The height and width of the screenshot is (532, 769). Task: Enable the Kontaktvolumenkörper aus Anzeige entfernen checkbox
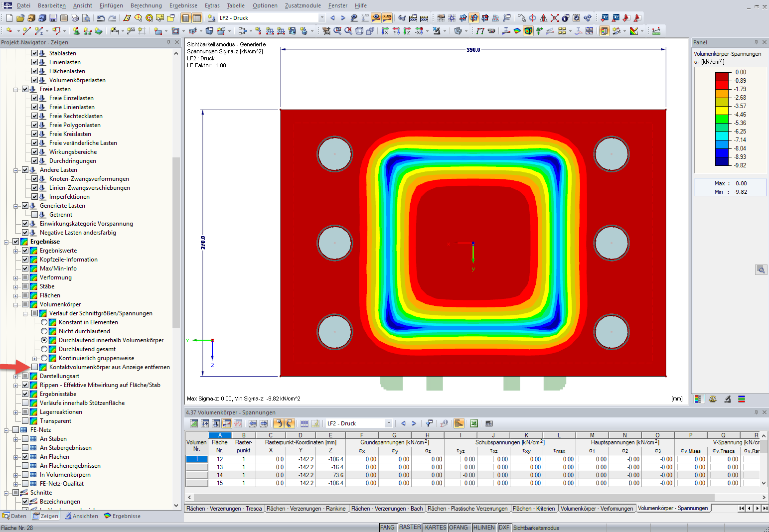click(33, 367)
